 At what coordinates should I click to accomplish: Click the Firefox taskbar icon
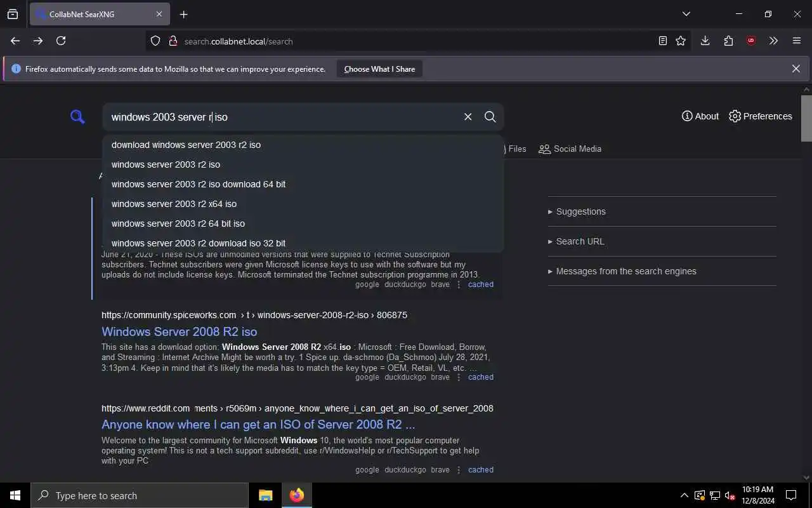pos(296,495)
